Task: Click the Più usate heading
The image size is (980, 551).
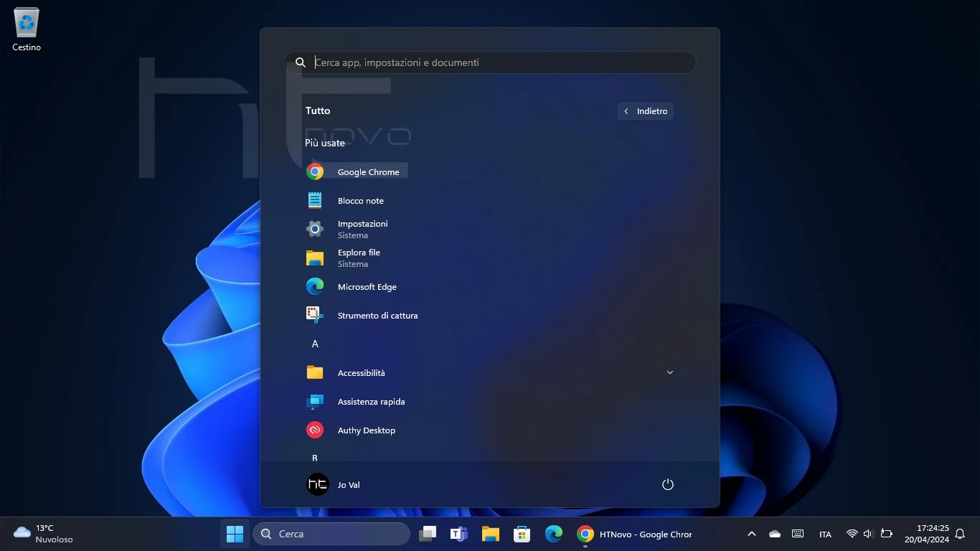Action: (325, 143)
